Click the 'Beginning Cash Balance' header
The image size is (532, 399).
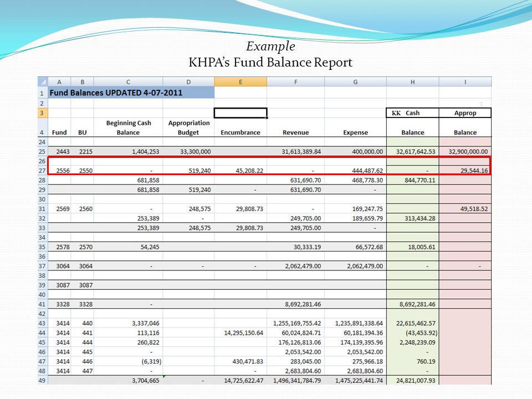click(x=128, y=127)
